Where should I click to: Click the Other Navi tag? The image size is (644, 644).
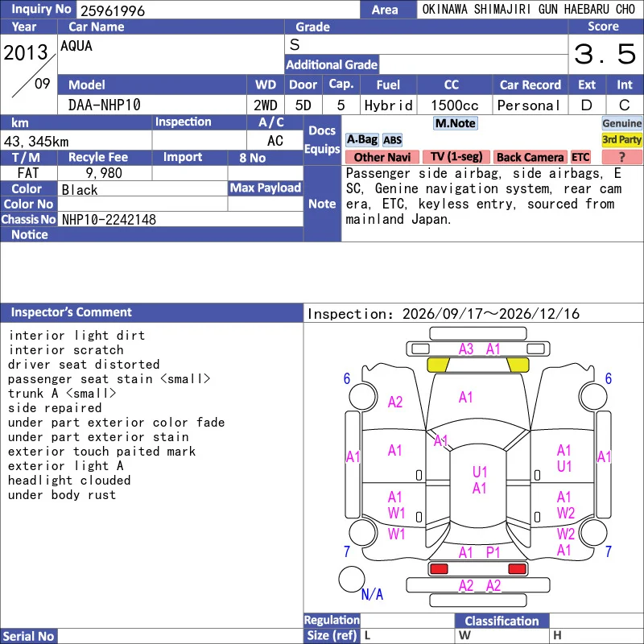(382, 157)
